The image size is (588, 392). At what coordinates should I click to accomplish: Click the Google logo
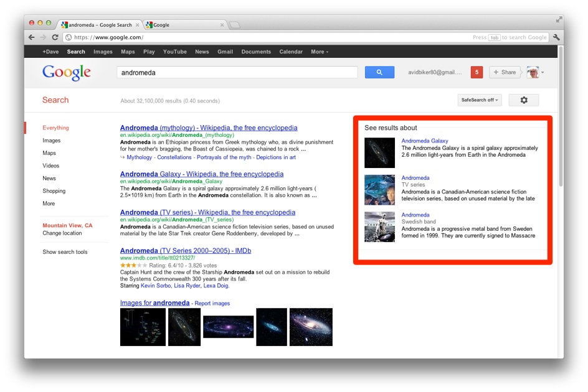tap(67, 73)
